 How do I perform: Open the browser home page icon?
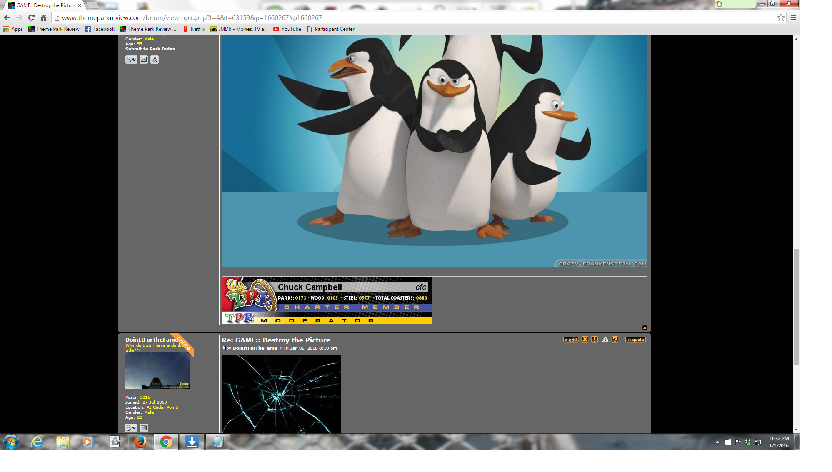click(44, 18)
